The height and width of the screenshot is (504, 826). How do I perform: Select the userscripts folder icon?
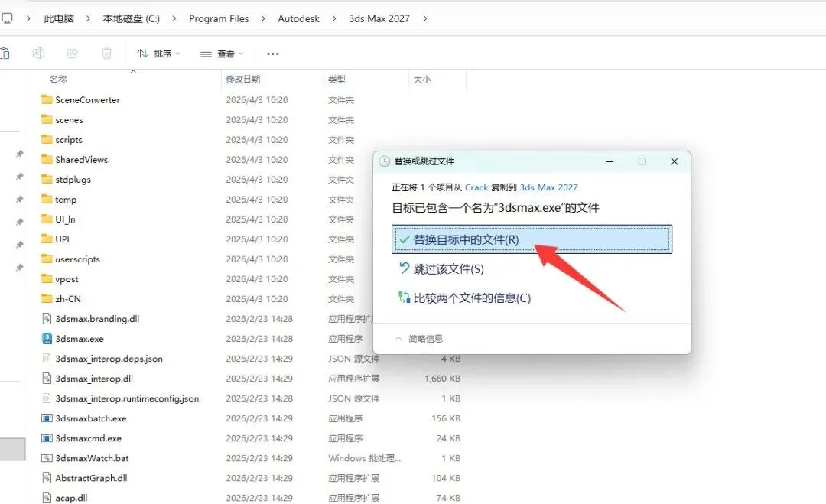coord(47,259)
